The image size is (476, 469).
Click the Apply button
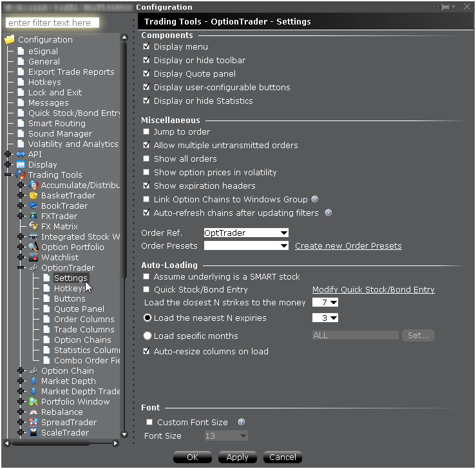click(237, 457)
